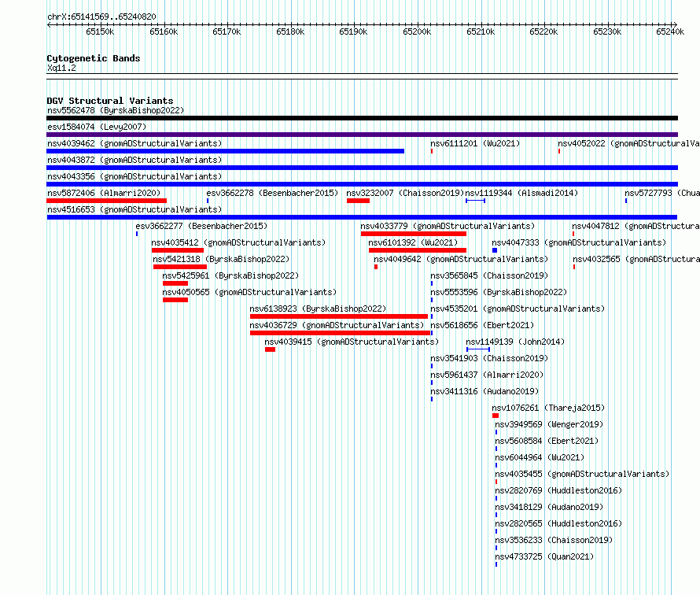This screenshot has width=700, height=595.
Task: Click the nsv4047812 variant label
Action: point(636,226)
